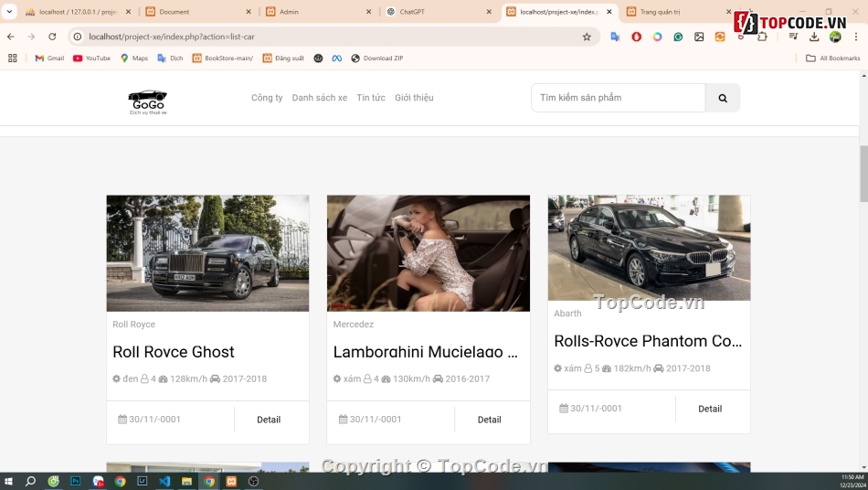Click the page vertical scrollbar thumb
Image resolution: width=868 pixels, height=490 pixels.
[x=863, y=174]
